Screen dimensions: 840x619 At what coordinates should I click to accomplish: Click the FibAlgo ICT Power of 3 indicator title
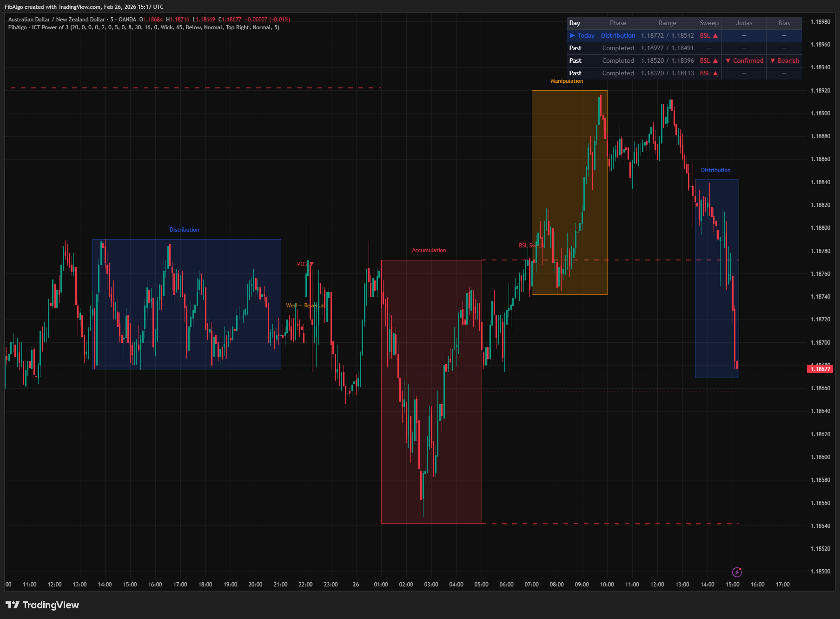(x=143, y=27)
